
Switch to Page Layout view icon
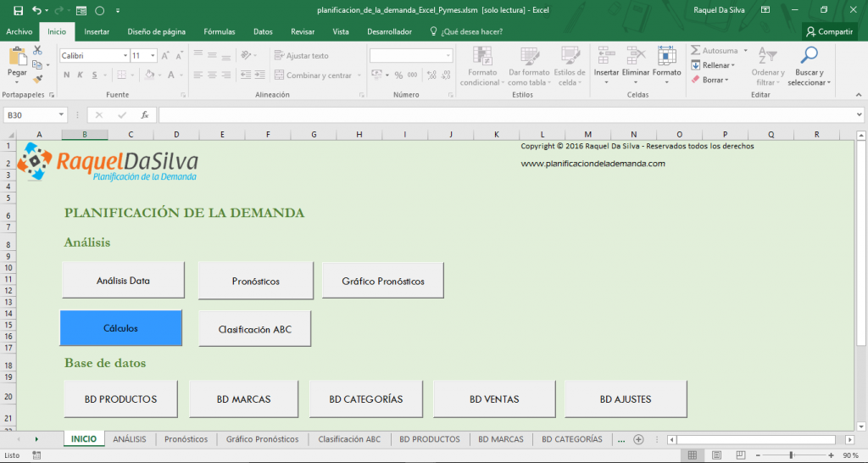click(x=716, y=455)
